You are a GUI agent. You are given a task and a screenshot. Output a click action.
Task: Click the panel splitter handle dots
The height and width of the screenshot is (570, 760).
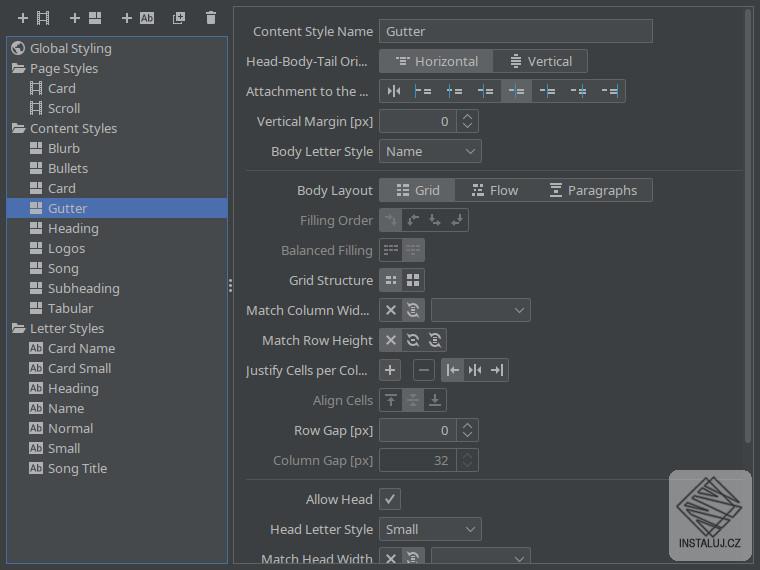(x=230, y=285)
